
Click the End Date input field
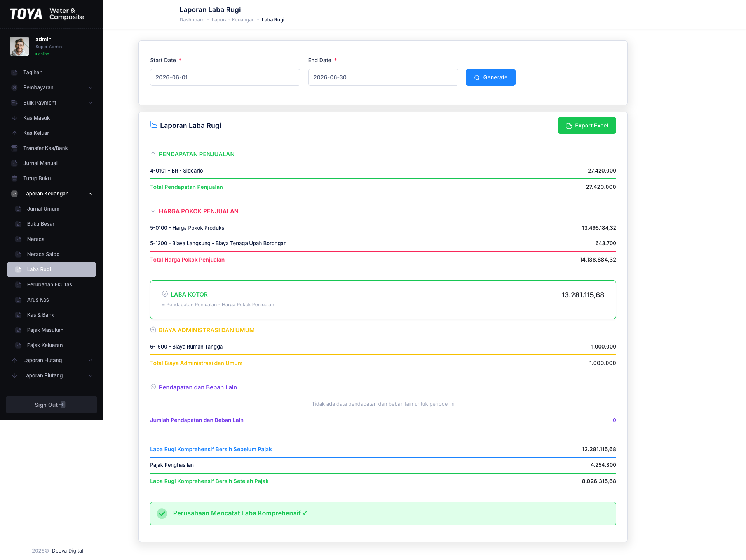383,77
